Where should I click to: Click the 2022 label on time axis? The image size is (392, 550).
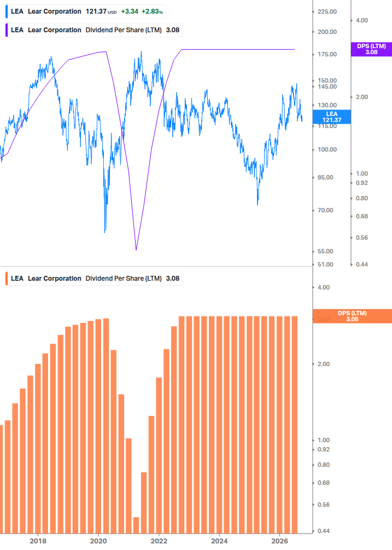[159, 541]
